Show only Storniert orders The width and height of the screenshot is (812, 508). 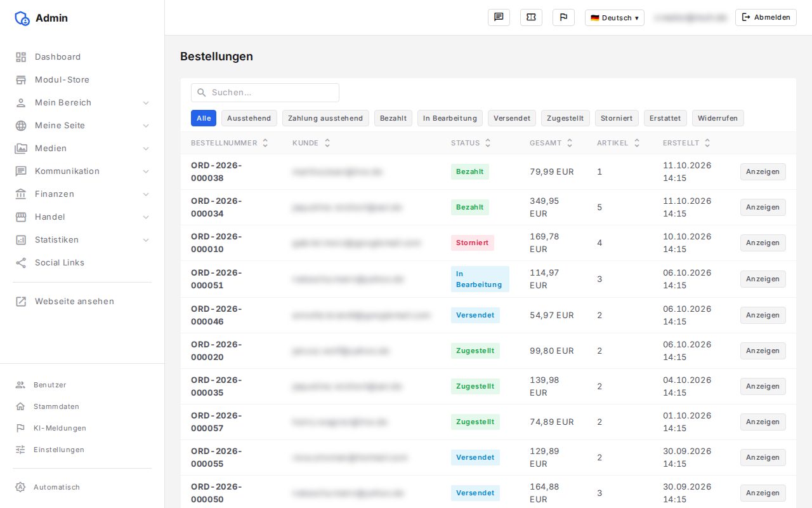click(617, 118)
